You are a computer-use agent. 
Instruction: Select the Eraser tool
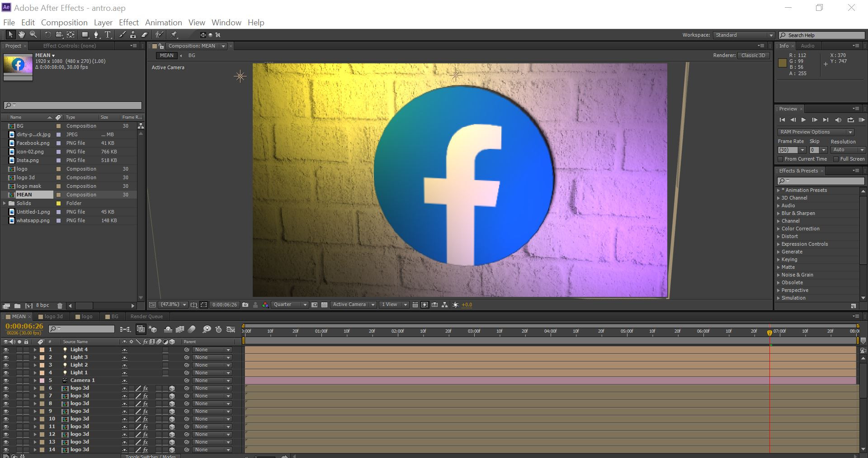point(145,35)
